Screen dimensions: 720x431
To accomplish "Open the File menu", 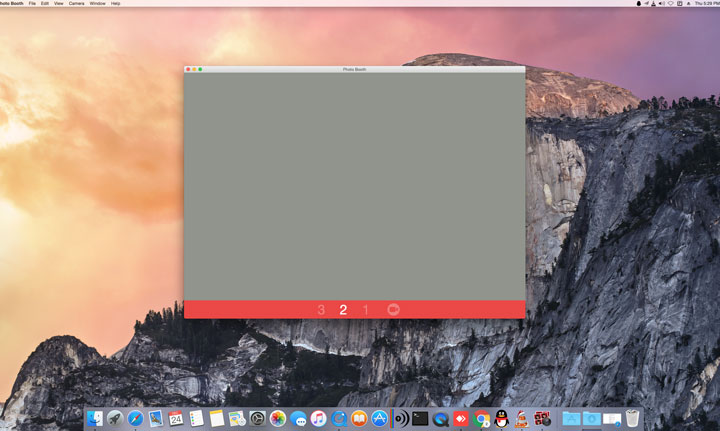I will coord(32,3).
